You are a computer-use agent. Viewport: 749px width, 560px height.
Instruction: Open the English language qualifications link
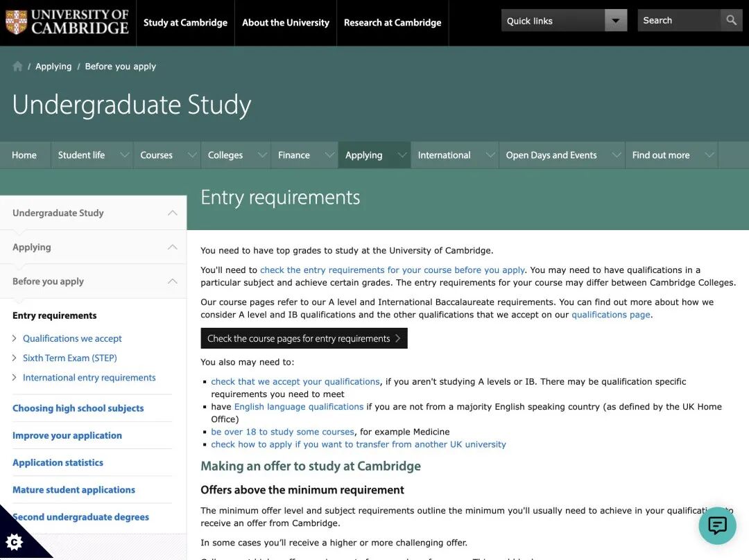click(298, 406)
